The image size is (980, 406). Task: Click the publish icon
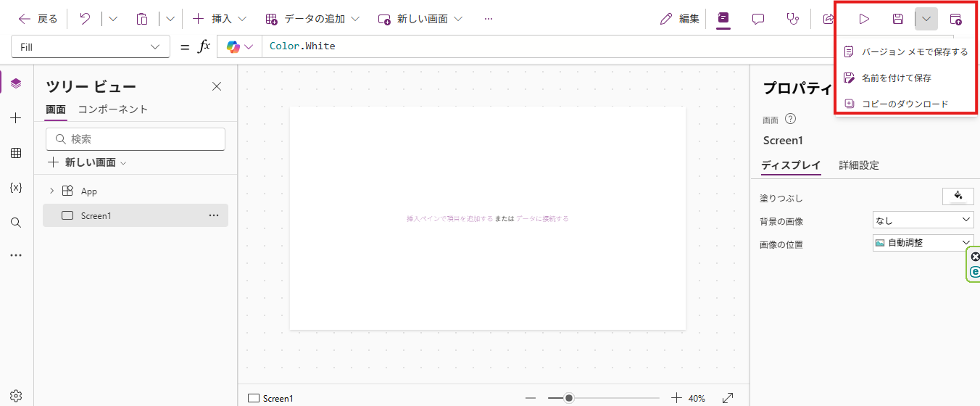pyautogui.click(x=956, y=19)
